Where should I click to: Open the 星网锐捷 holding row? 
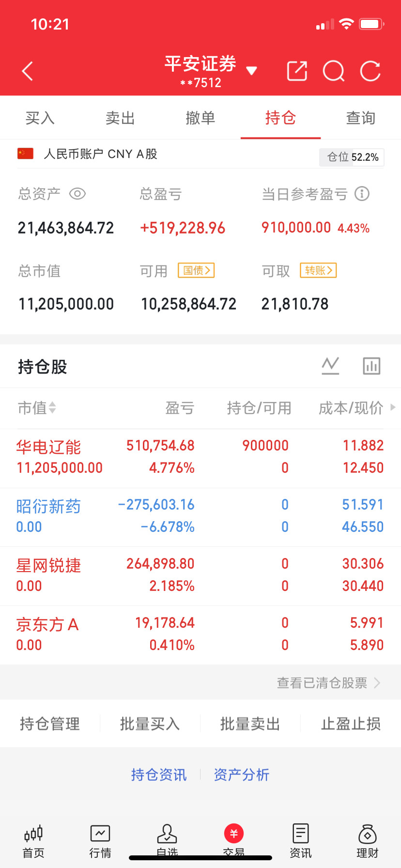click(200, 576)
